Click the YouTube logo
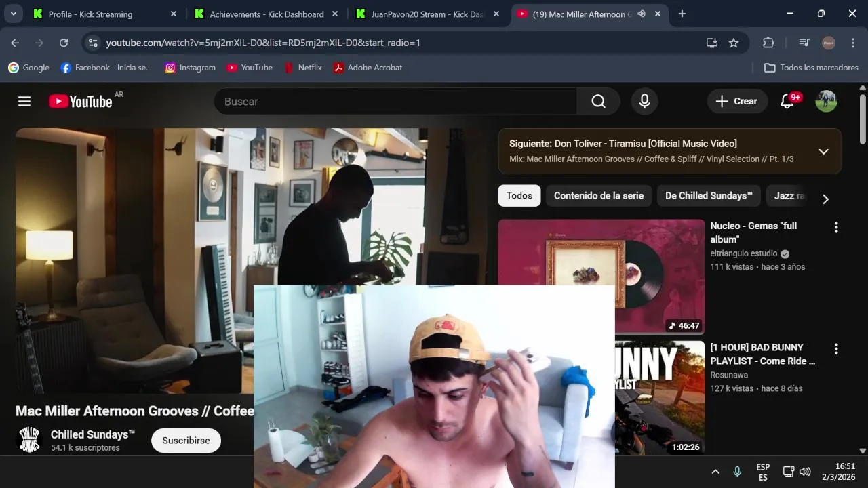 80,101
